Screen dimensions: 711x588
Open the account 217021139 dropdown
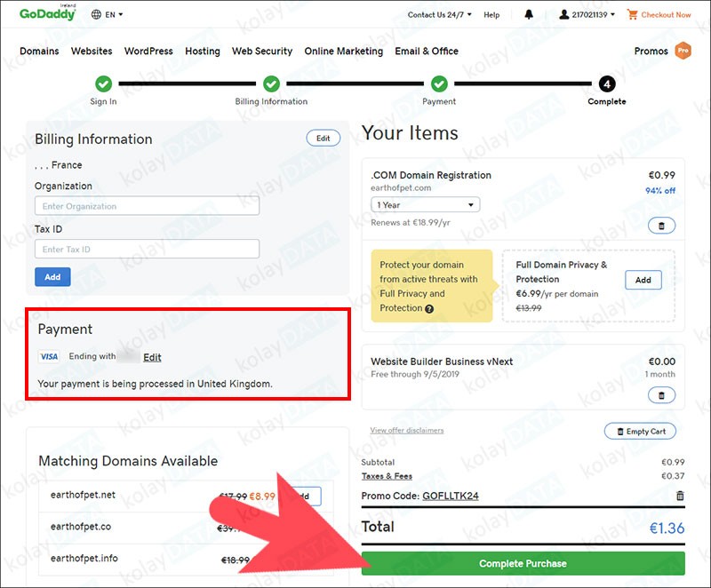593,14
